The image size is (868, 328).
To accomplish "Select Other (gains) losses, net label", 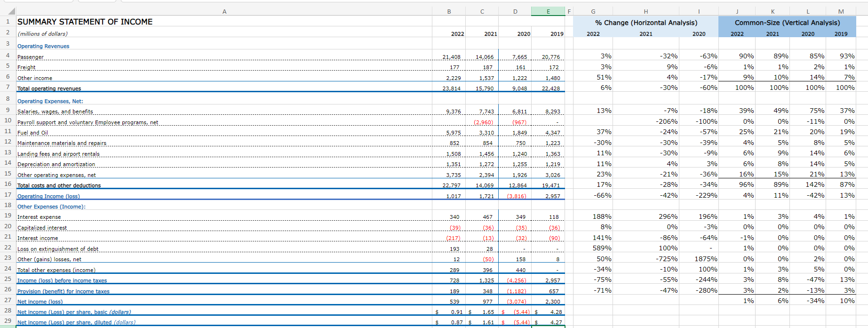I will pos(49,259).
